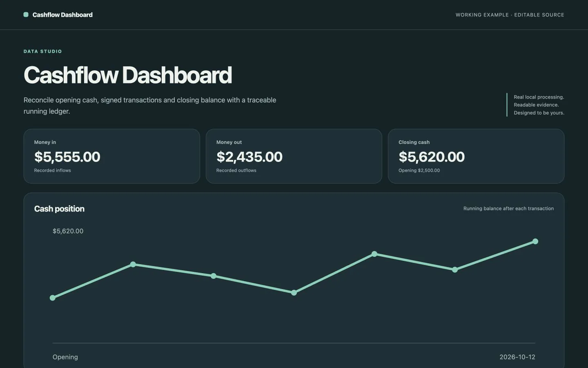The height and width of the screenshot is (368, 588).
Task: Click the "Opening $2,500.00" caption
Action: (x=419, y=171)
